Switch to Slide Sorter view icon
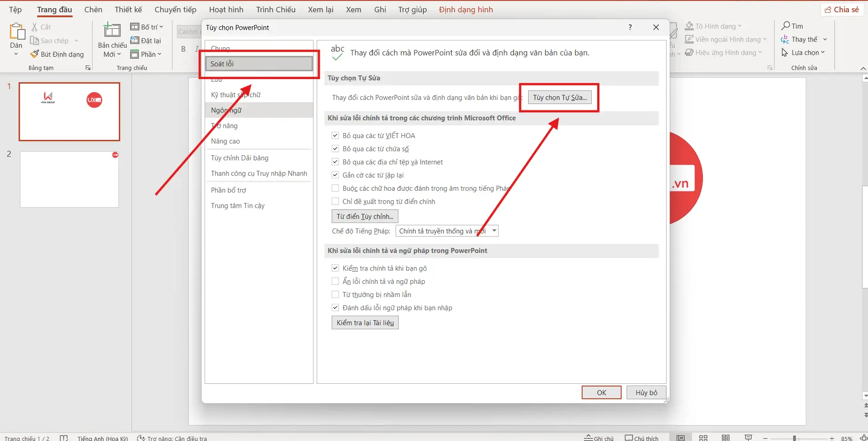868x441 pixels. point(703,438)
